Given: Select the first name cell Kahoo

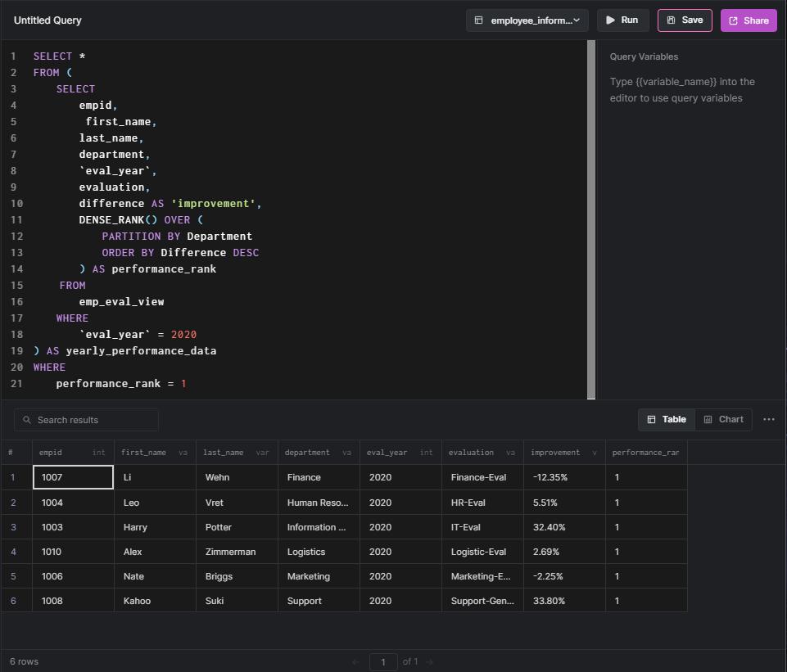Looking at the screenshot, I should pyautogui.click(x=155, y=601).
